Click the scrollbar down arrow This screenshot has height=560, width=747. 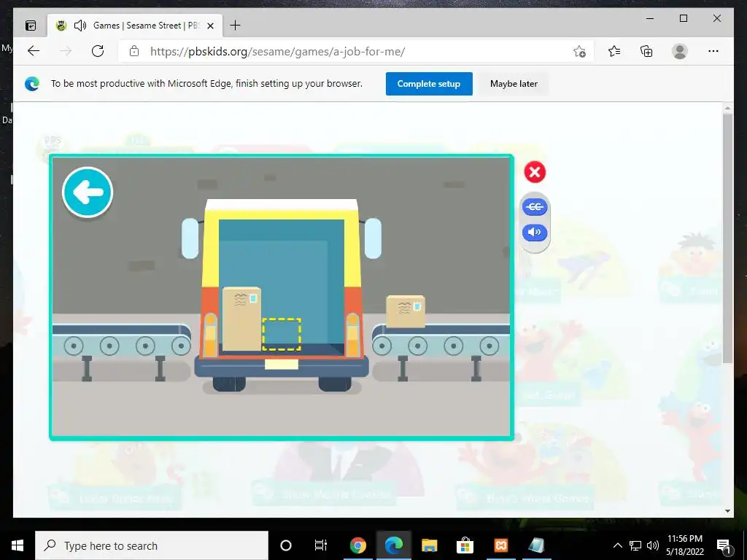727,511
